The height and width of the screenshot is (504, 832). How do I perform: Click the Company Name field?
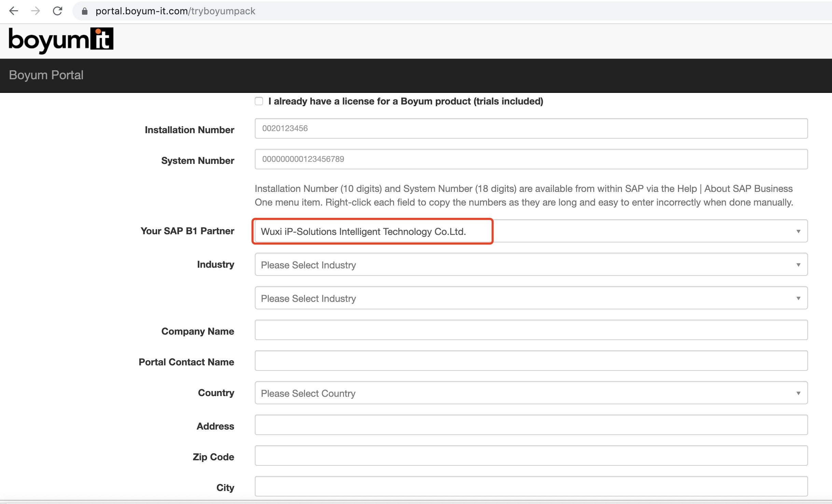coord(531,330)
